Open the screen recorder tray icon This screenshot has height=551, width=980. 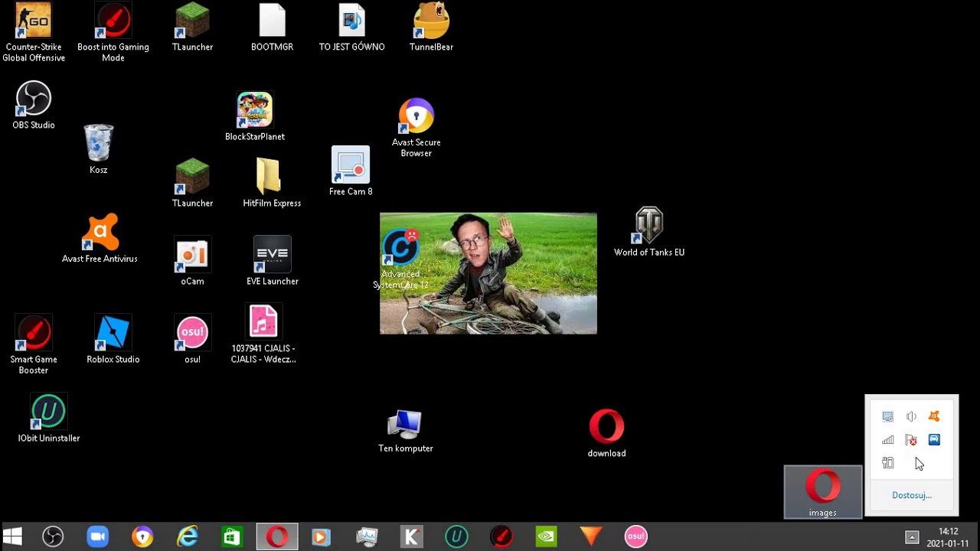888,416
